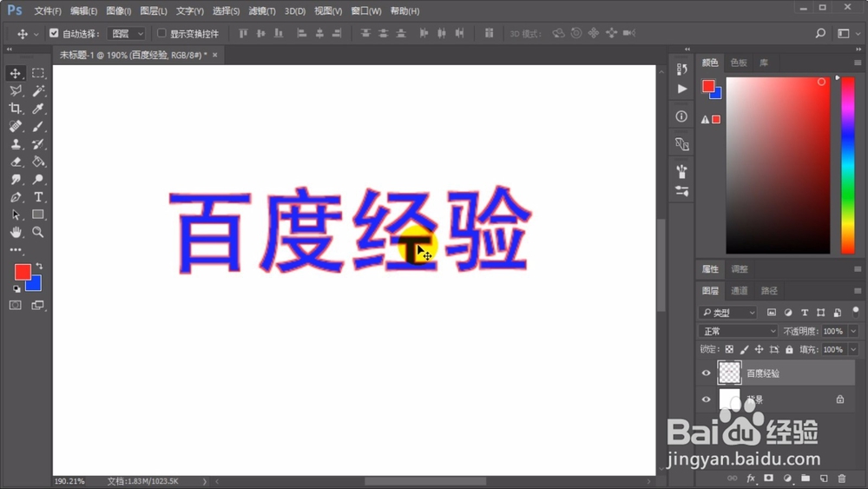The image size is (868, 489).
Task: Hide the 百度经验 layer
Action: point(706,373)
